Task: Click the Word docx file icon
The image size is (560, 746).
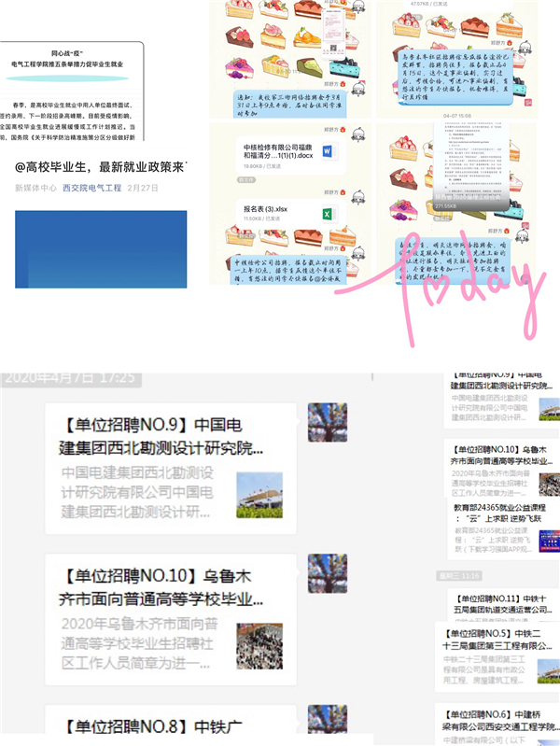Action: (328, 152)
